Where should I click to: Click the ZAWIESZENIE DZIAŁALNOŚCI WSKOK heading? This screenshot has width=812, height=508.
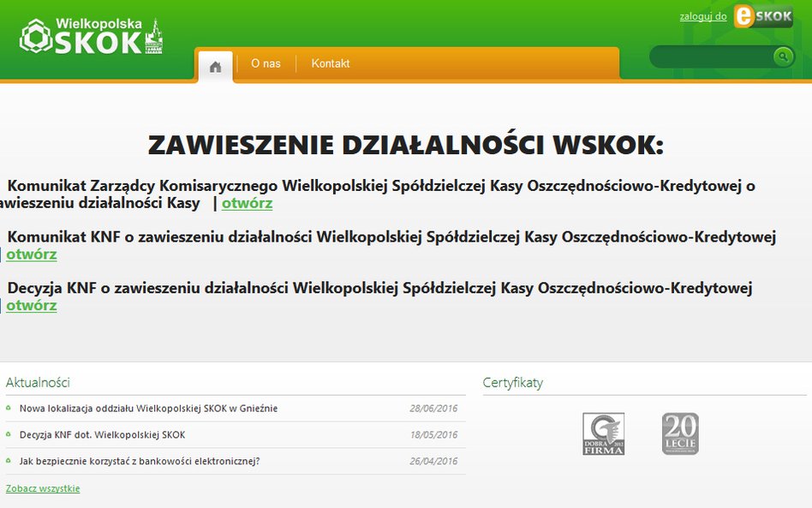pyautogui.click(x=405, y=145)
